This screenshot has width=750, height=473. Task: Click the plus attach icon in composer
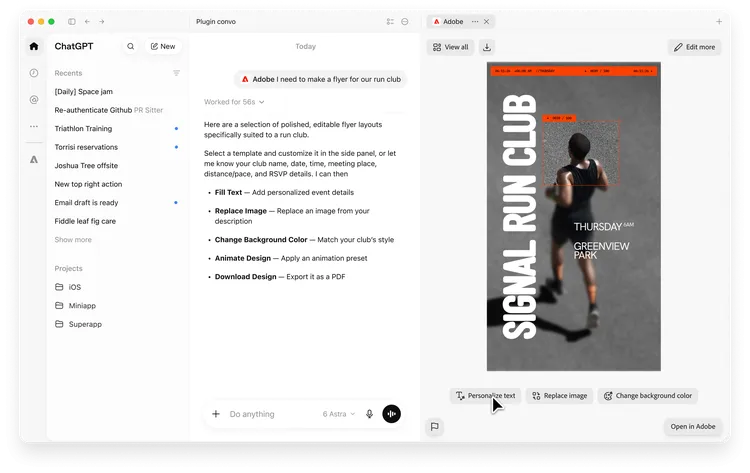[x=216, y=414]
